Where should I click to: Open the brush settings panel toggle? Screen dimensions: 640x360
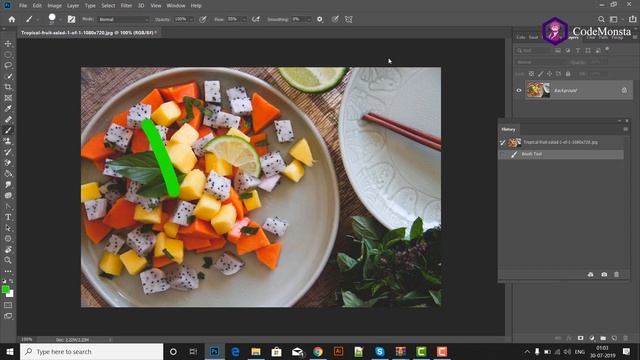(x=71, y=19)
